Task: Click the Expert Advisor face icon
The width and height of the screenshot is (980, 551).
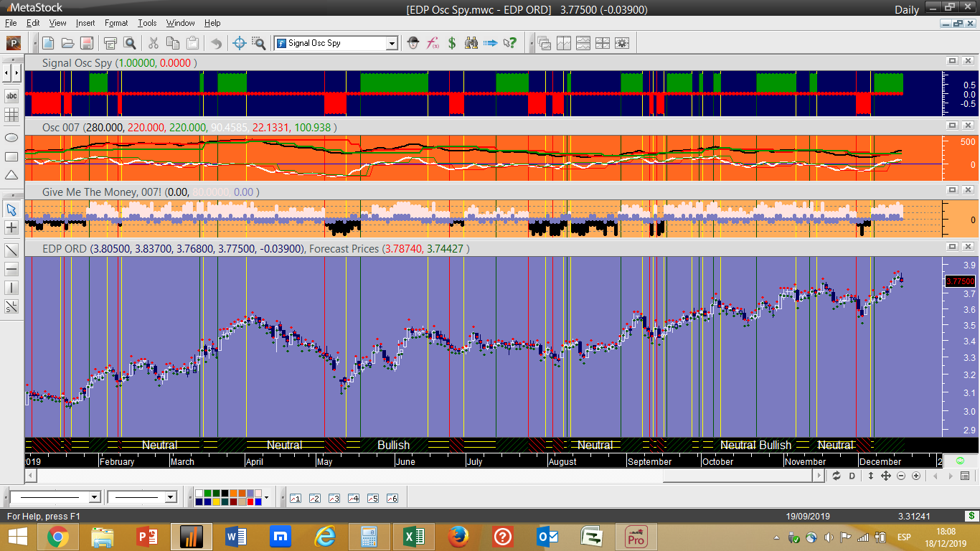Action: point(413,43)
